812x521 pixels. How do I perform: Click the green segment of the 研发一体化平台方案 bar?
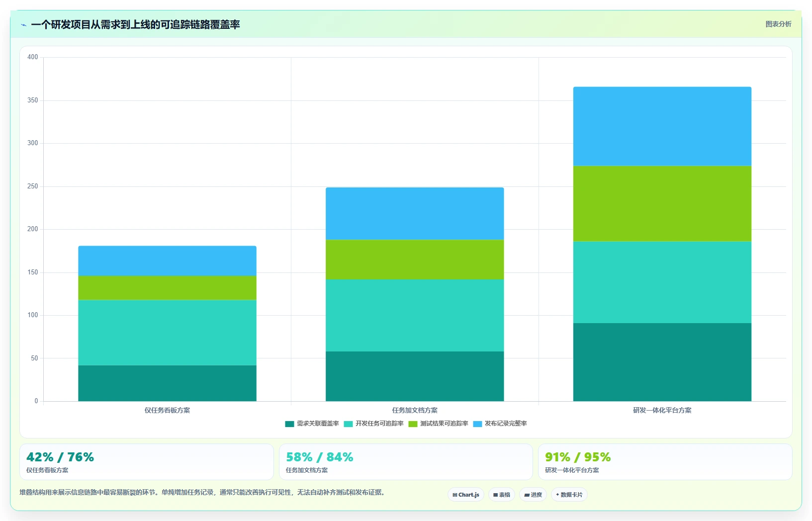coord(662,203)
